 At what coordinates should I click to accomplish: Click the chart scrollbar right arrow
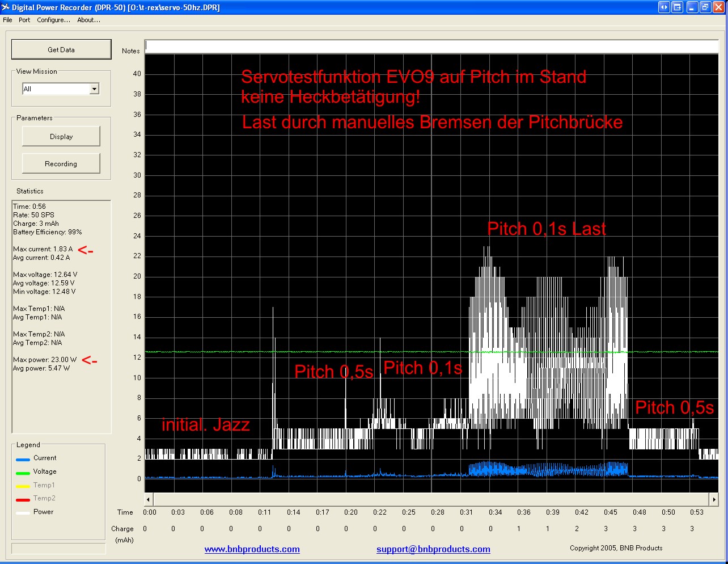point(714,499)
